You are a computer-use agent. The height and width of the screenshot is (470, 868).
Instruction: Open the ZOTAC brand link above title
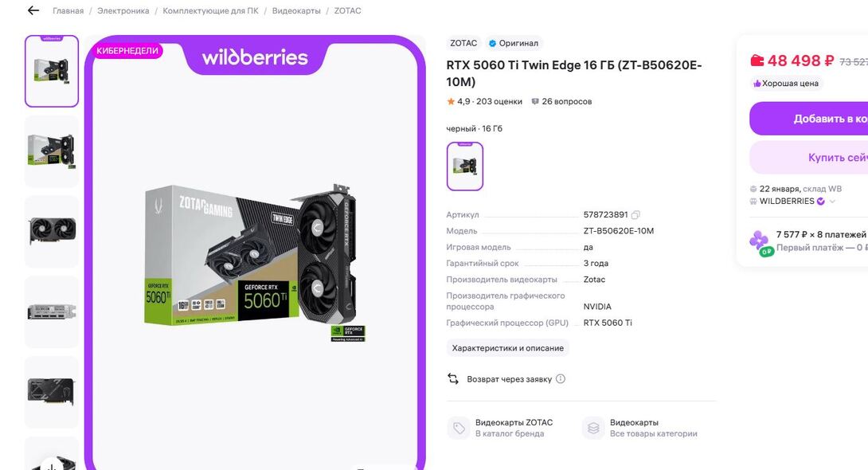tap(463, 43)
